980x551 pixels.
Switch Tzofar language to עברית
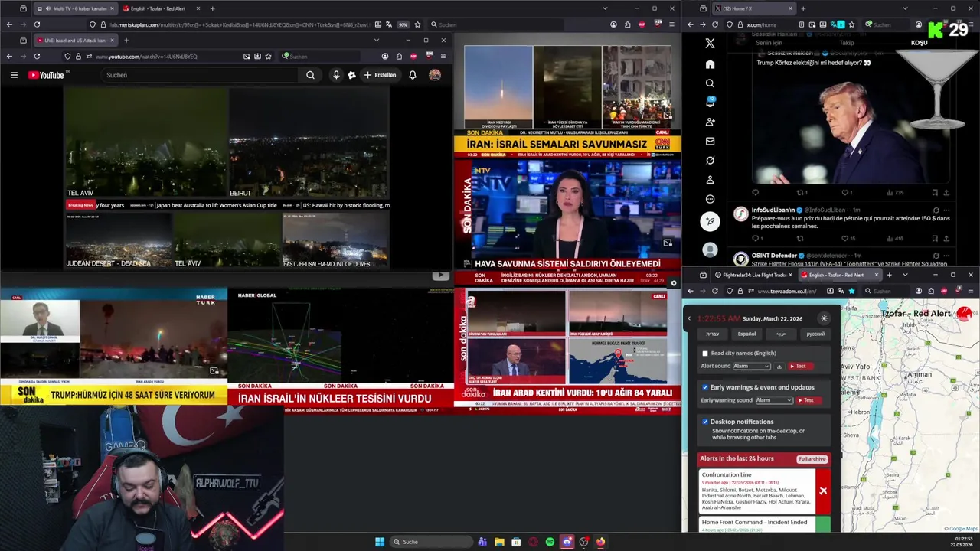pyautogui.click(x=713, y=334)
